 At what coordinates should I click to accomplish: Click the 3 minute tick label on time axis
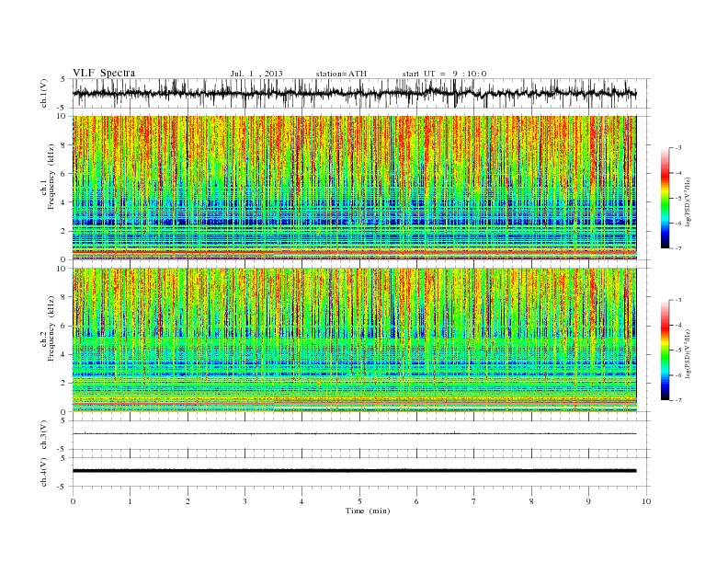click(245, 501)
